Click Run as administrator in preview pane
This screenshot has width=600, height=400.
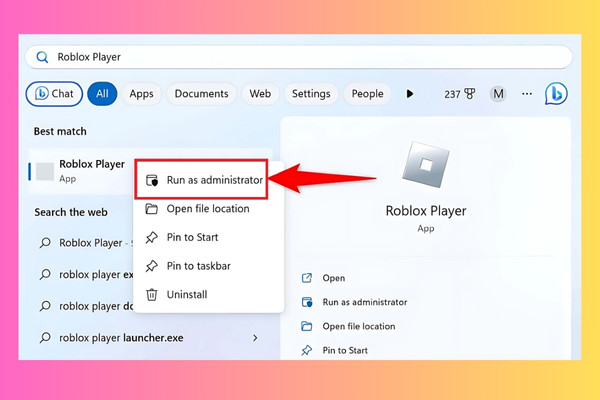365,302
